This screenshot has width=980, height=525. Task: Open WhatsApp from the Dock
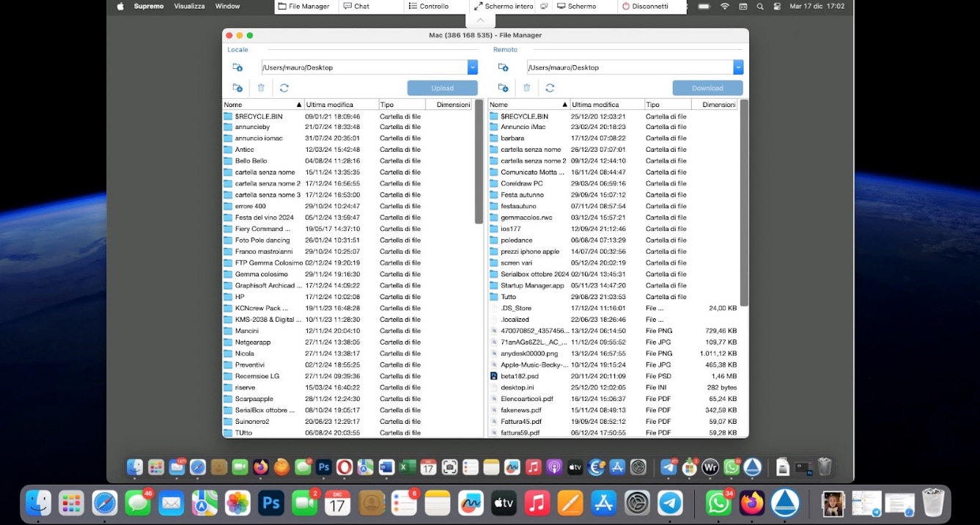click(718, 503)
